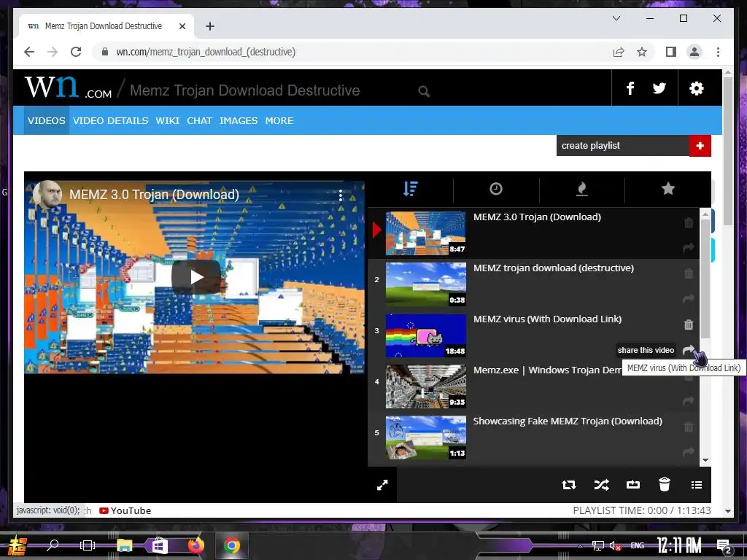The height and width of the screenshot is (560, 747).
Task: Open the wn.com Twitter share icon
Action: click(x=659, y=88)
